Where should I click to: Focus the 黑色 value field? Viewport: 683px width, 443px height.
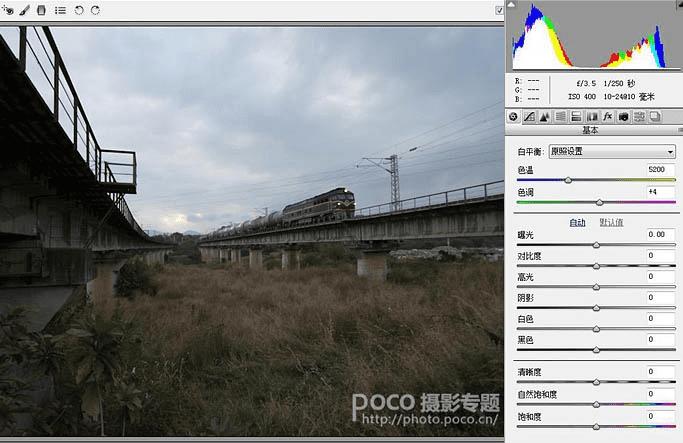[x=661, y=339]
